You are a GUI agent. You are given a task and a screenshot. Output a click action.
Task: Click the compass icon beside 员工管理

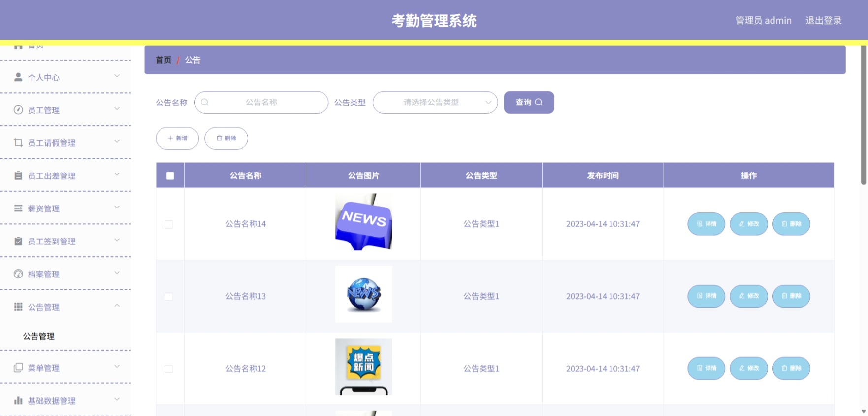click(x=18, y=110)
